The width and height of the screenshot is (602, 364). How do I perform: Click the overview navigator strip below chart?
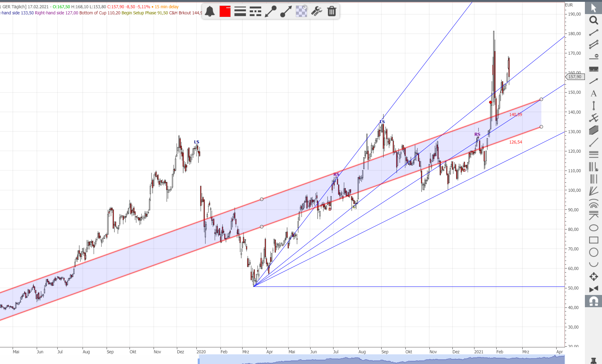coord(381,359)
